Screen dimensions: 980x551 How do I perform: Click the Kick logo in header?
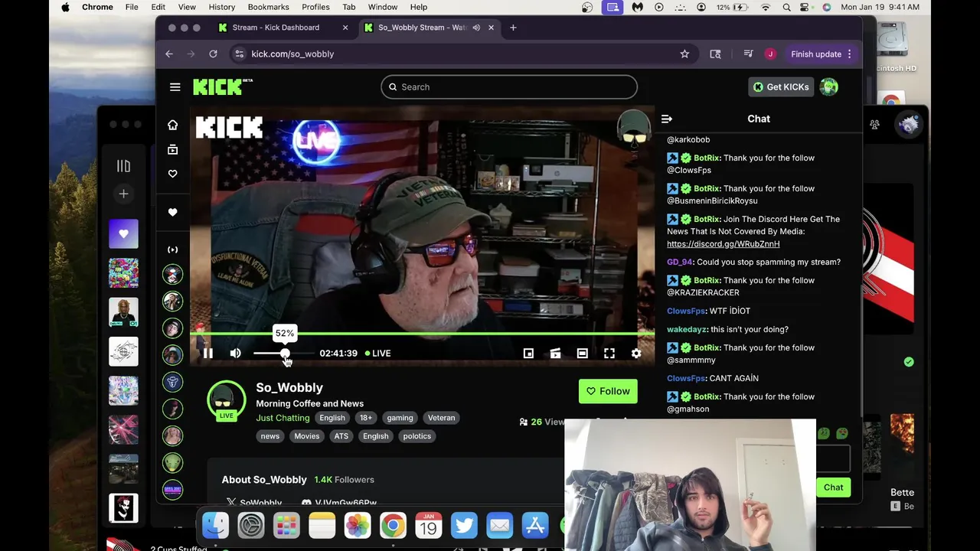pyautogui.click(x=223, y=86)
